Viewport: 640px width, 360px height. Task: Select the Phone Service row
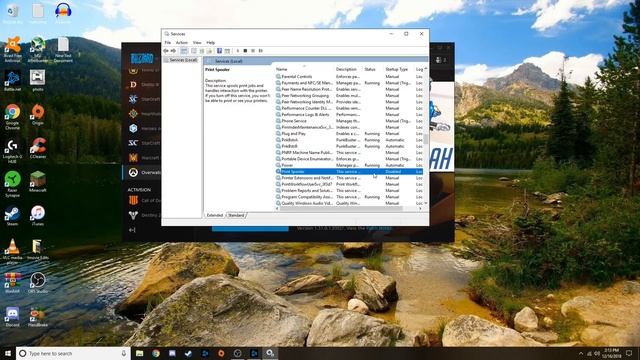tap(349, 121)
